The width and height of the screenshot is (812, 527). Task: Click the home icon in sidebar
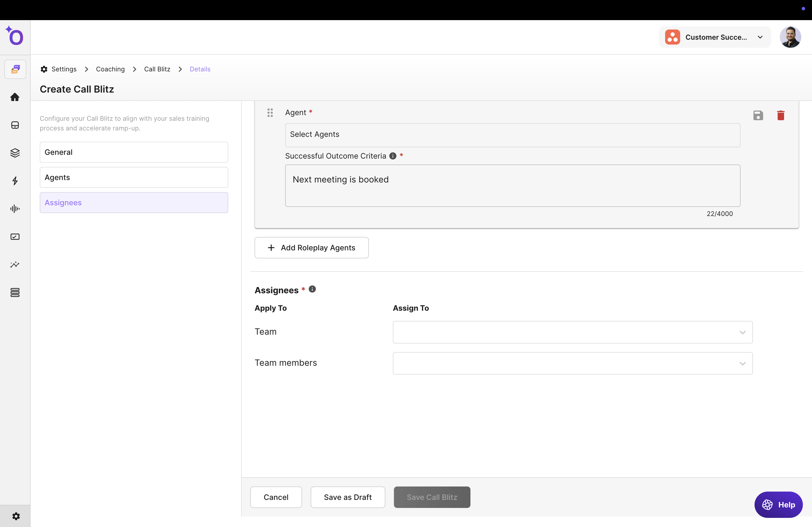click(x=15, y=97)
